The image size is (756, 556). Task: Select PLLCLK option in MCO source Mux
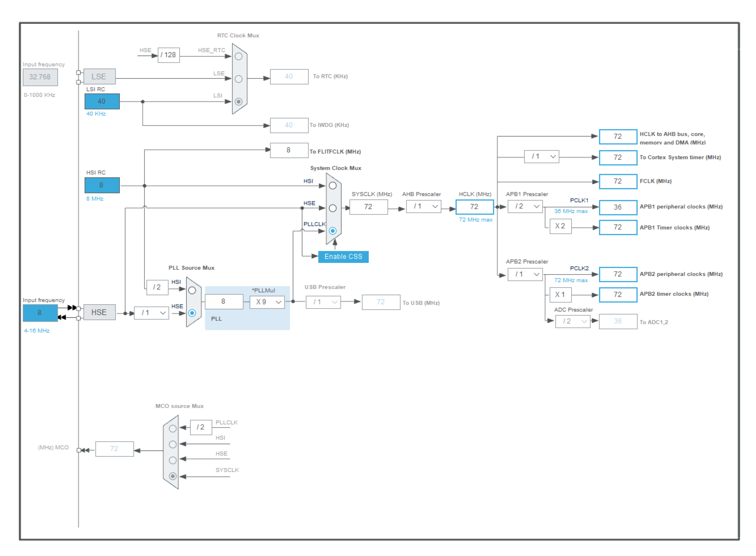tap(173, 428)
